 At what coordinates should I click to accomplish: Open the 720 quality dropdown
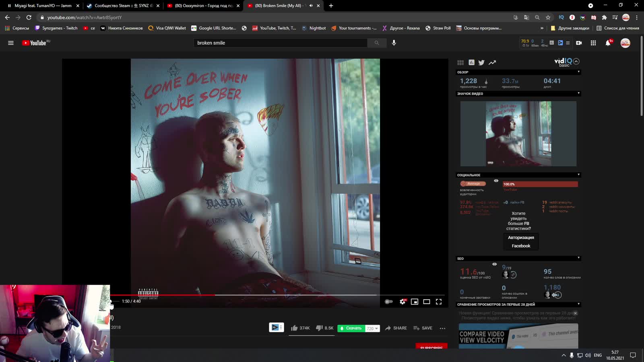372,328
